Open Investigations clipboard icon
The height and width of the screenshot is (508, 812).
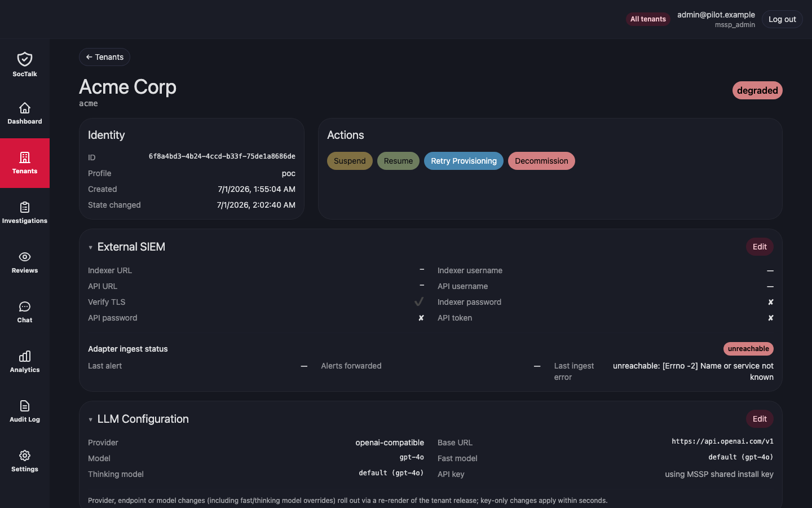(x=25, y=207)
